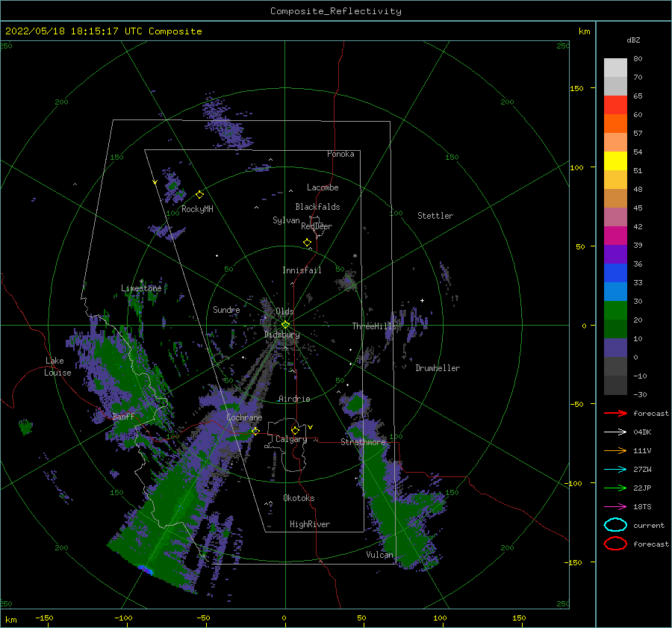Click the Sylvan label
Screen dimensions: 672x628
[286, 220]
